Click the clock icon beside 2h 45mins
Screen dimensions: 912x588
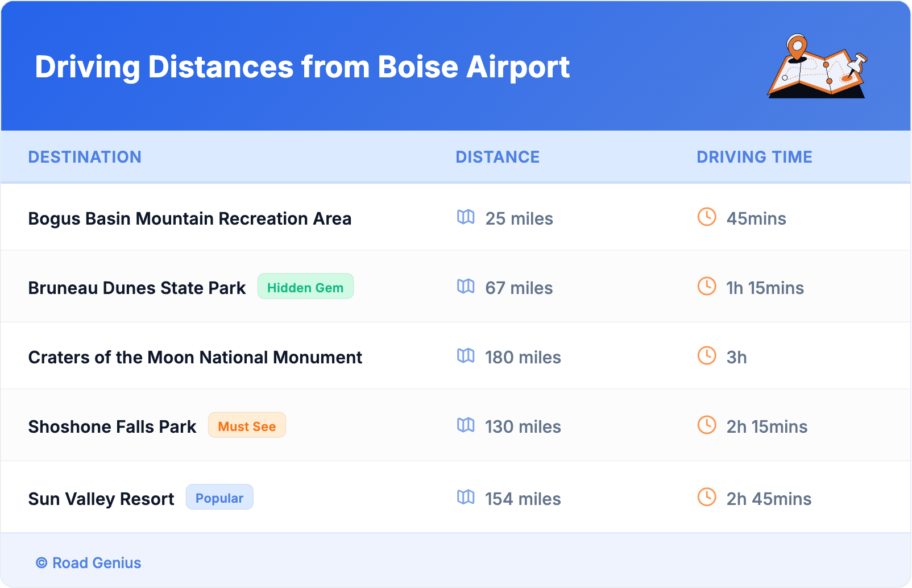pyautogui.click(x=707, y=498)
